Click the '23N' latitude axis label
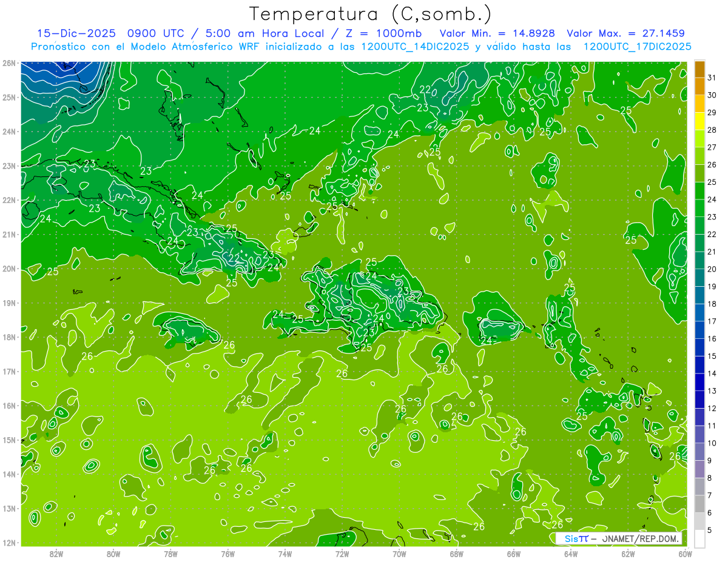728x562 pixels. tap(9, 166)
